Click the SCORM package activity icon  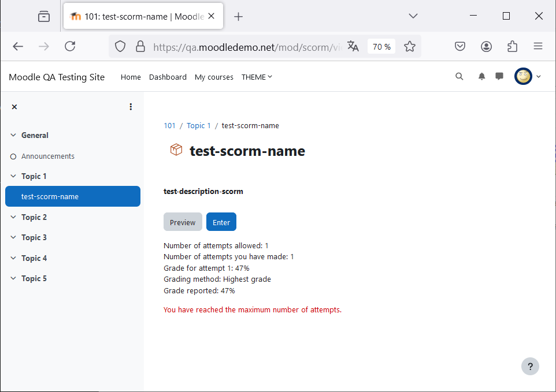click(x=176, y=150)
